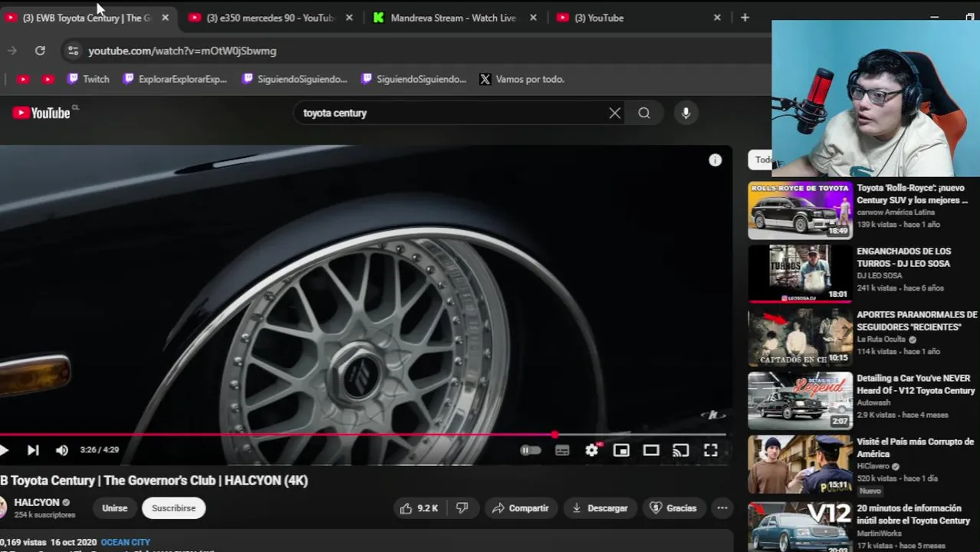Open the OCEAN CITY link
Viewport: 980px width, 552px height.
[126, 542]
